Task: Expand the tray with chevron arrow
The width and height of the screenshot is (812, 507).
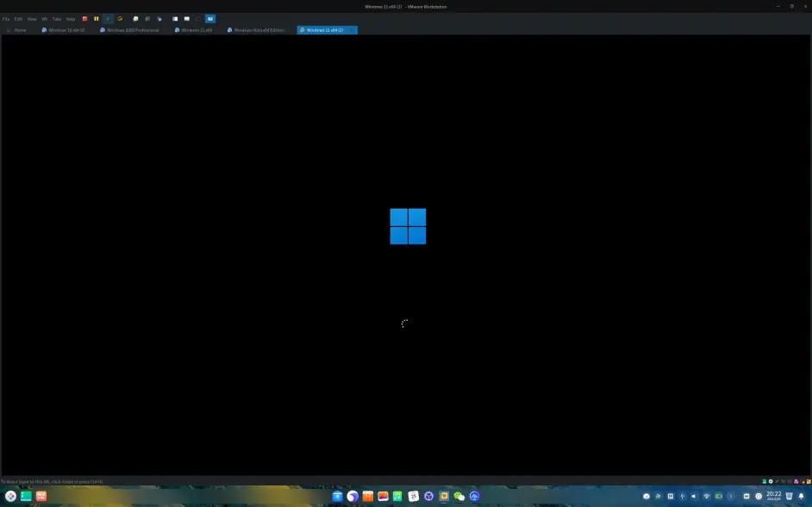Action: 731,496
